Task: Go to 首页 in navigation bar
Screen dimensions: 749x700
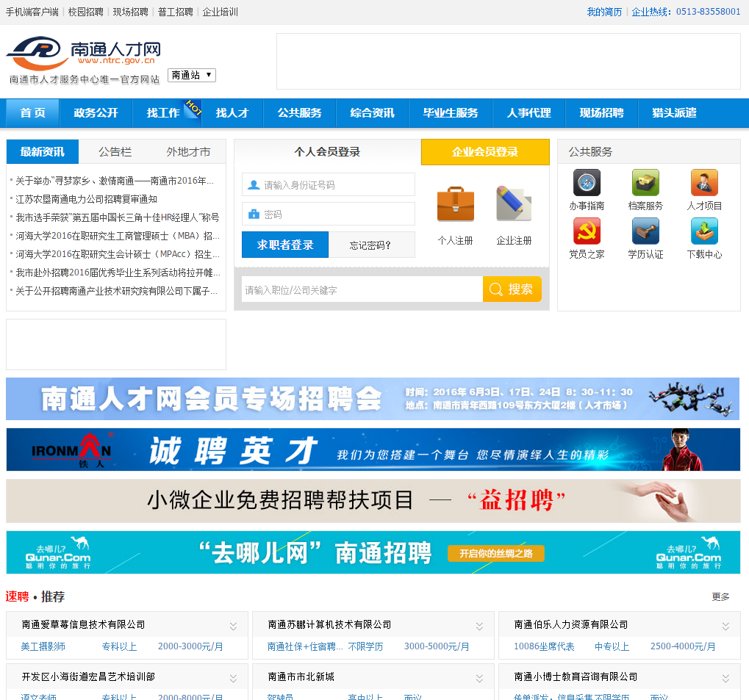Action: 32,113
